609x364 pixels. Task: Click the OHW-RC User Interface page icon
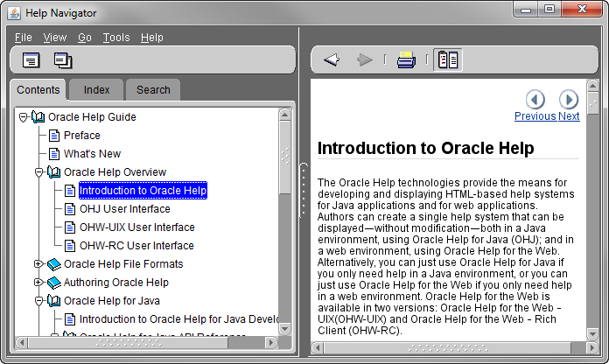pos(70,246)
